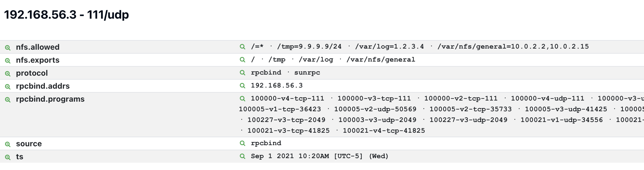This screenshot has height=170, width=644.
Task: Click the zoom icon next to protocol
Action: pos(8,73)
